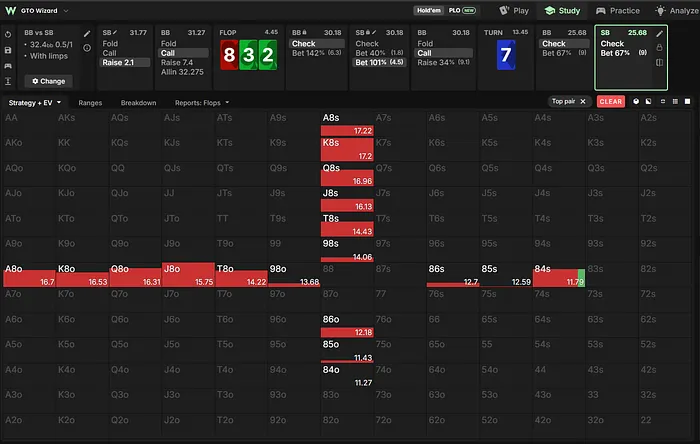Select the grid table view icon
Screen dimensions: 700x444
[675, 102]
